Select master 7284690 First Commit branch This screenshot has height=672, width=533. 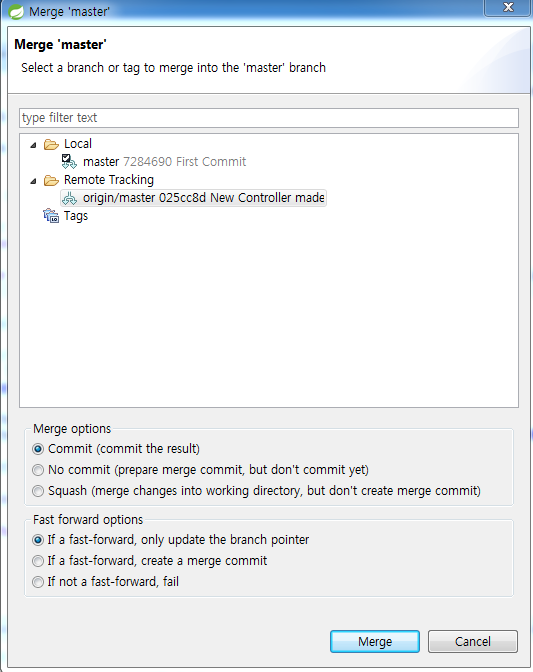(x=165, y=162)
